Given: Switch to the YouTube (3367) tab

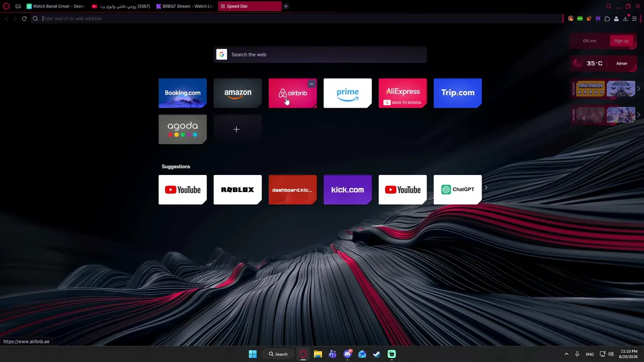Looking at the screenshot, I should click(121, 6).
